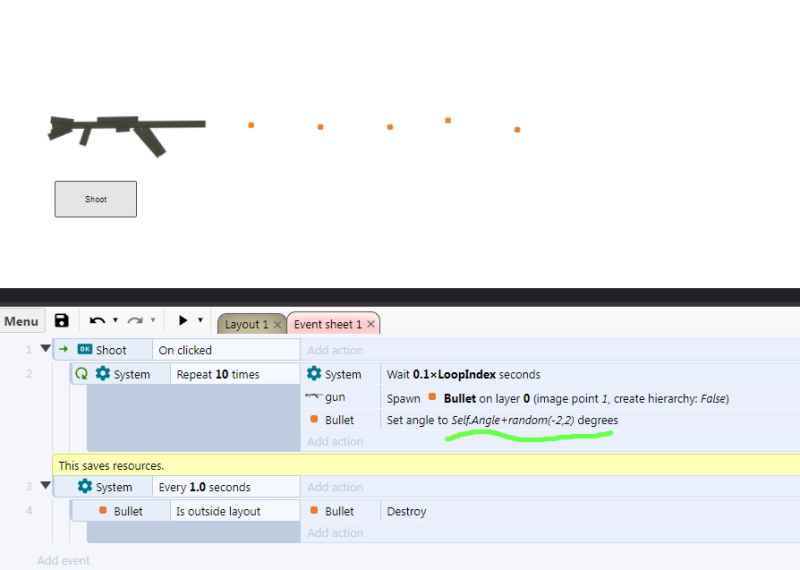
Task: Redo action with redo arrow
Action: tap(135, 320)
